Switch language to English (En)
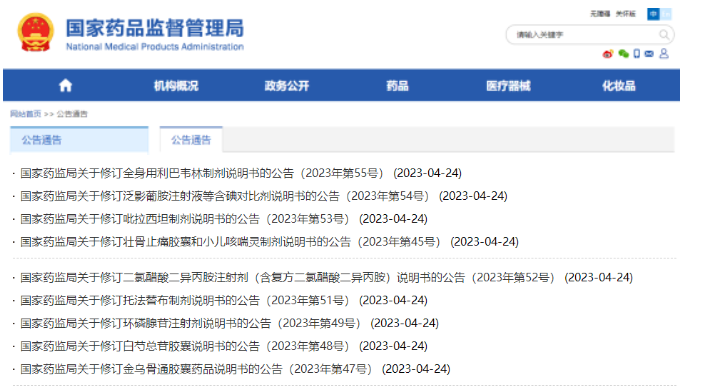 pos(665,14)
